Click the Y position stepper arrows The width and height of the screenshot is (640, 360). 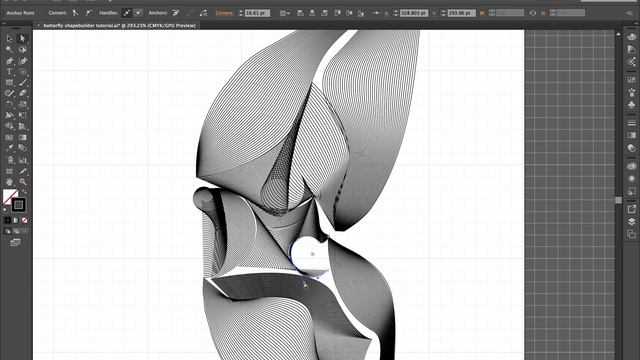coord(443,13)
